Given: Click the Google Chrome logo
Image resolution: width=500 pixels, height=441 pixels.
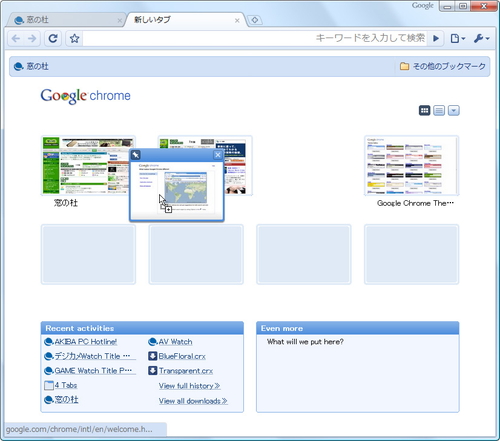Looking at the screenshot, I should [x=85, y=96].
